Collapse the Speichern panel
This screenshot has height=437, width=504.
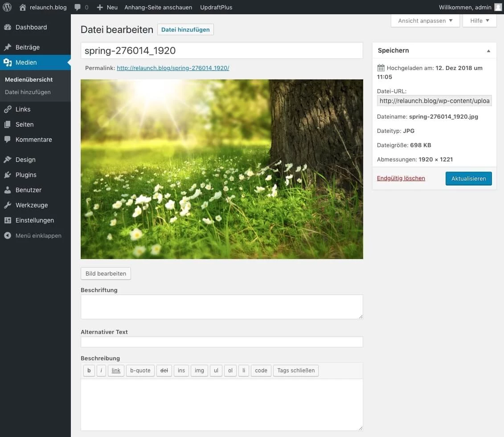(488, 50)
